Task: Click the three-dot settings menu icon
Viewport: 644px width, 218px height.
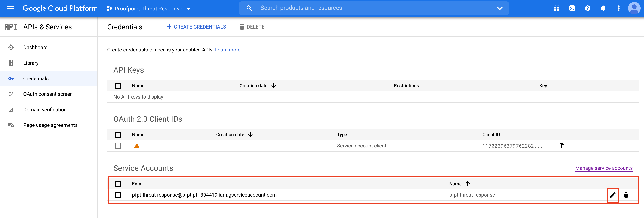Action: 619,8
